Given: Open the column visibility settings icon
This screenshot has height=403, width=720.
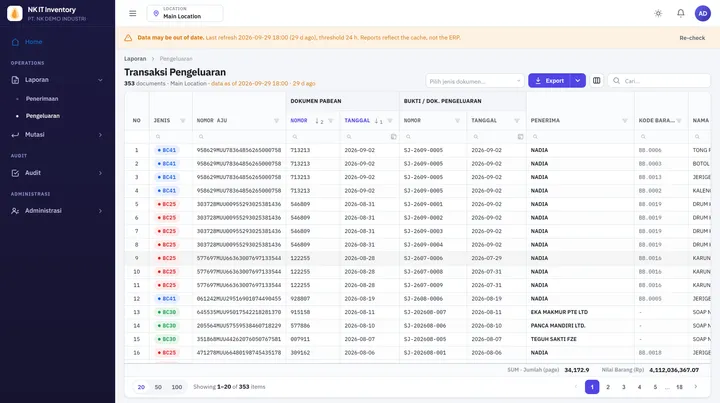Looking at the screenshot, I should 596,80.
